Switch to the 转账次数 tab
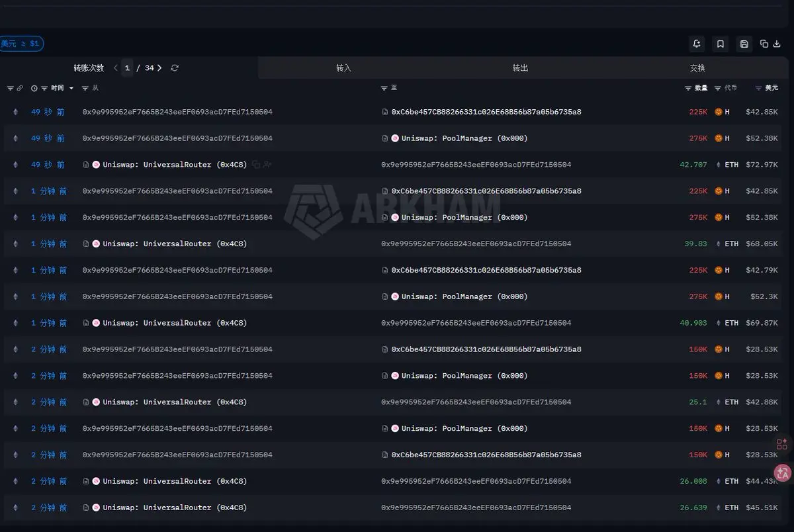The height and width of the screenshot is (532, 794). pyautogui.click(x=89, y=68)
